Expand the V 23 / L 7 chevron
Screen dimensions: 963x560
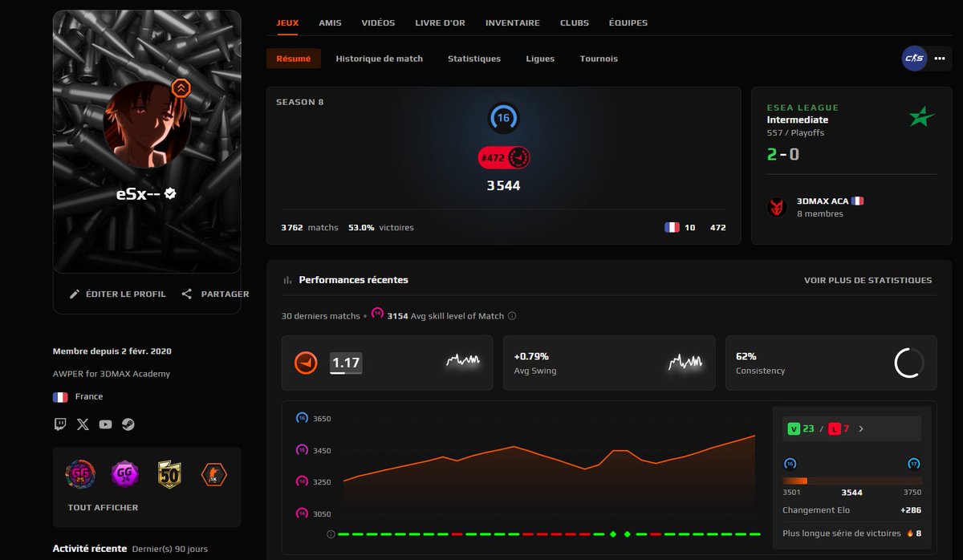click(861, 429)
